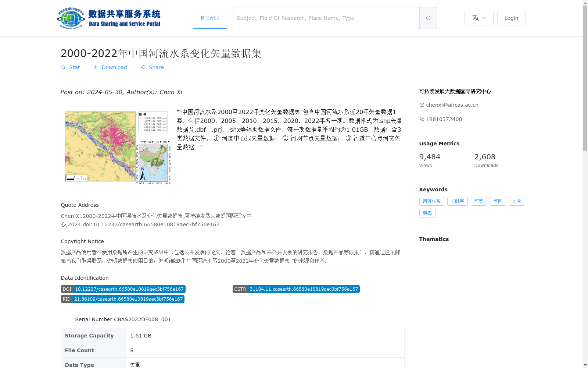The height and width of the screenshot is (368, 588).
Task: Open the Data Sharing and Service Portal logo
Action: click(109, 18)
